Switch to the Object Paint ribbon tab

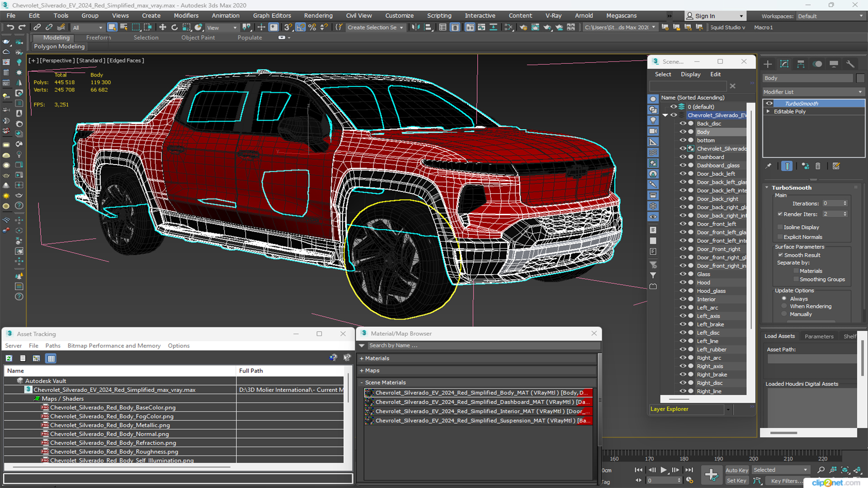(x=198, y=38)
